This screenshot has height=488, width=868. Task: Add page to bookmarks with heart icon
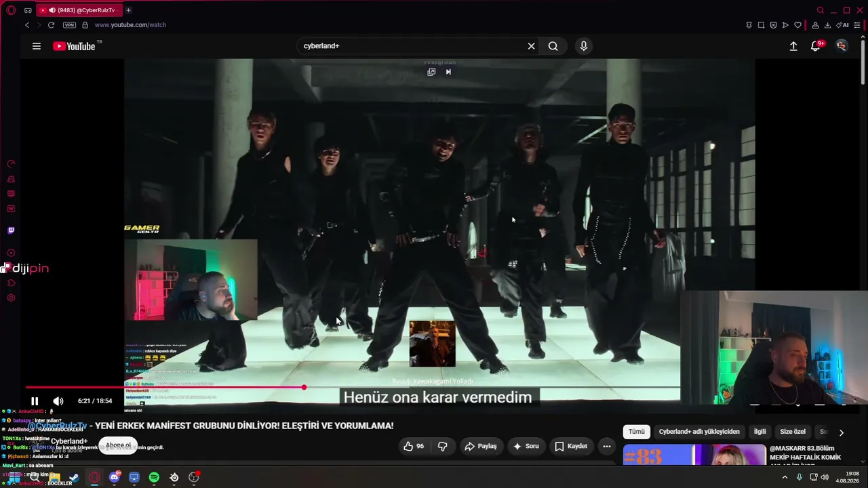(798, 25)
